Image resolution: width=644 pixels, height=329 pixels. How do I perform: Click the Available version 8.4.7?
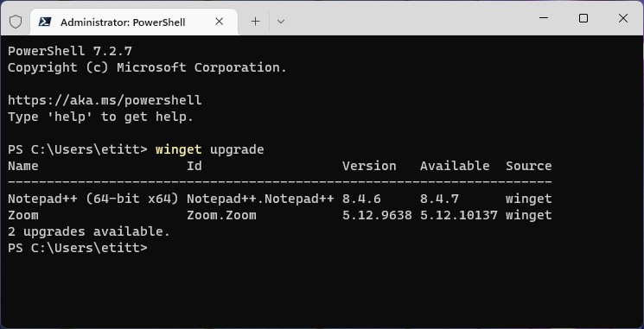click(x=439, y=199)
